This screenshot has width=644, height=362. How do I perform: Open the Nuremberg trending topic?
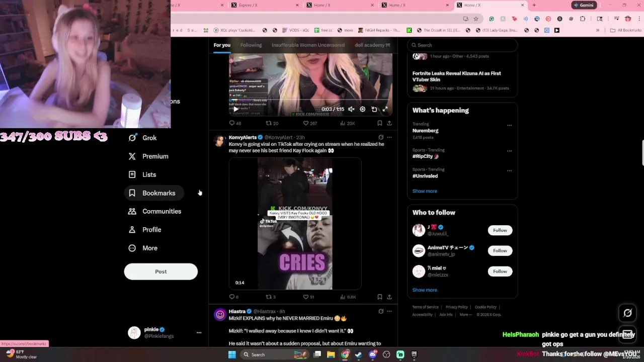click(x=462, y=130)
